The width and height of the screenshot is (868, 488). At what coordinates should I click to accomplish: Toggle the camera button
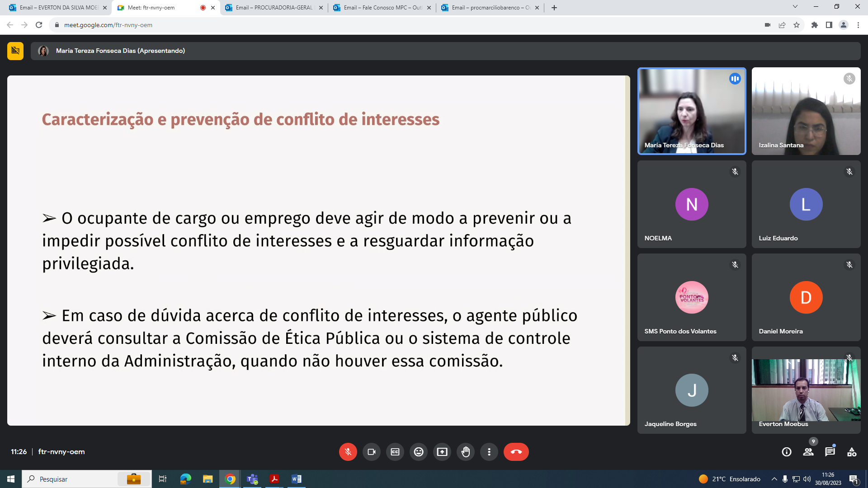372,452
